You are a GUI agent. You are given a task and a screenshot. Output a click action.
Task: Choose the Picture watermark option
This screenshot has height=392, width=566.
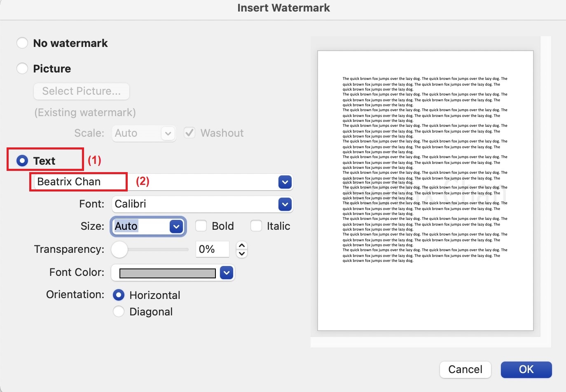click(22, 68)
